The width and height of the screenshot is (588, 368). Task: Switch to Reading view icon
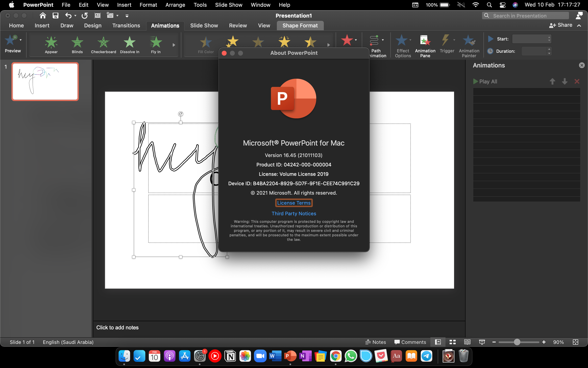[467, 342]
